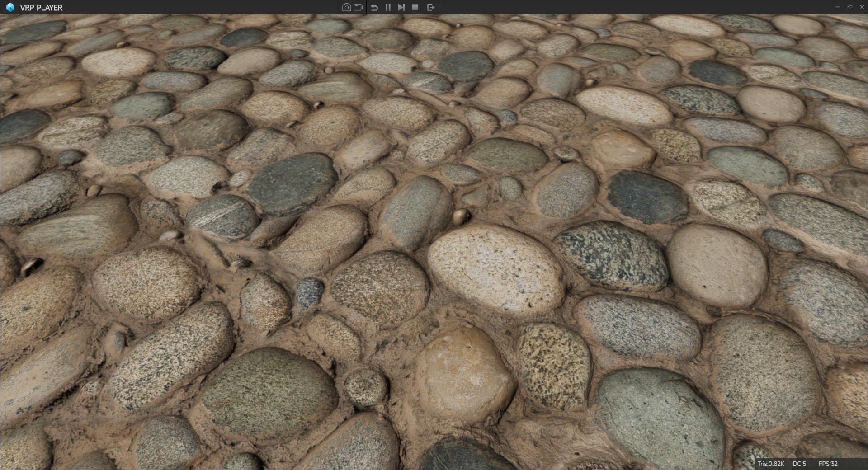Stop the scene playback
Image resolution: width=868 pixels, height=470 pixels.
tap(415, 7)
